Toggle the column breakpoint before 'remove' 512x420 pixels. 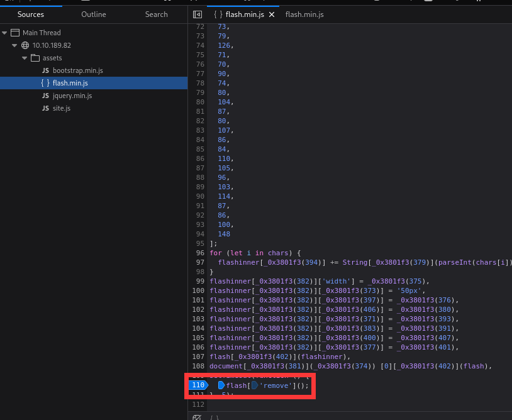[255, 385]
